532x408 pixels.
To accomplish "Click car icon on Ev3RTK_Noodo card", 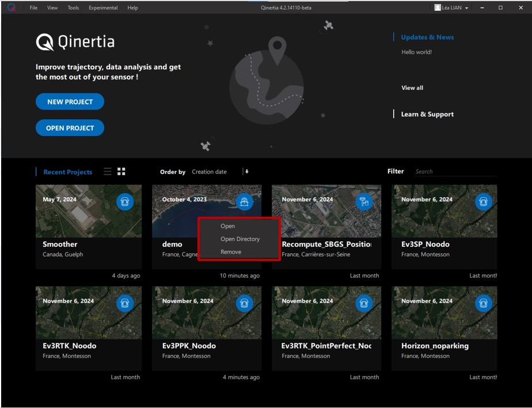I will (x=125, y=303).
